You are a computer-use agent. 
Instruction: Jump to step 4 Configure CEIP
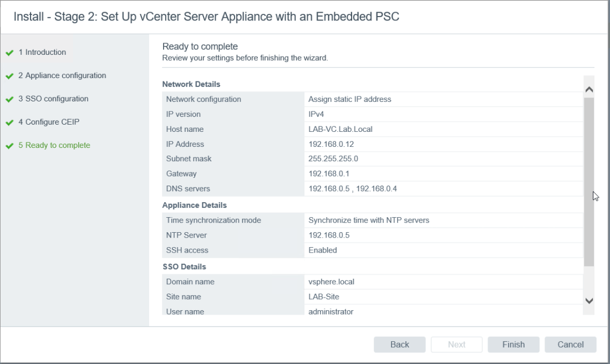53,122
